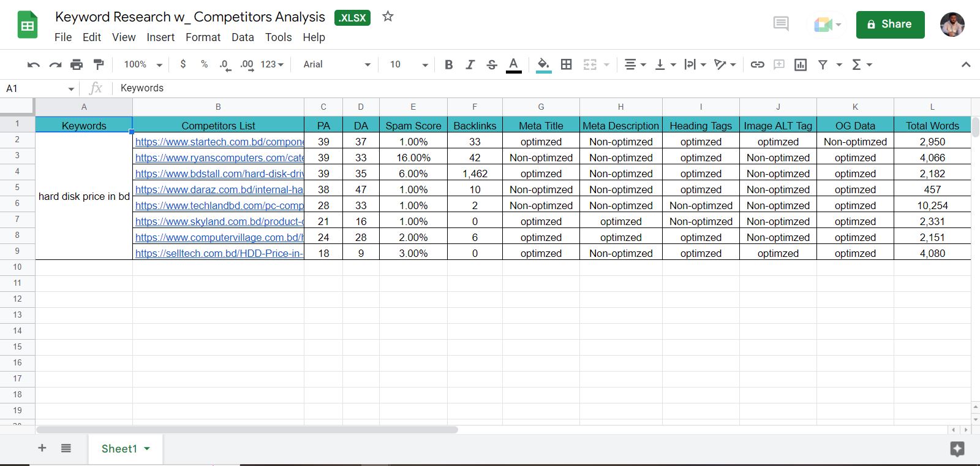The height and width of the screenshot is (466, 980).
Task: Select the paint format tool
Action: (x=99, y=64)
